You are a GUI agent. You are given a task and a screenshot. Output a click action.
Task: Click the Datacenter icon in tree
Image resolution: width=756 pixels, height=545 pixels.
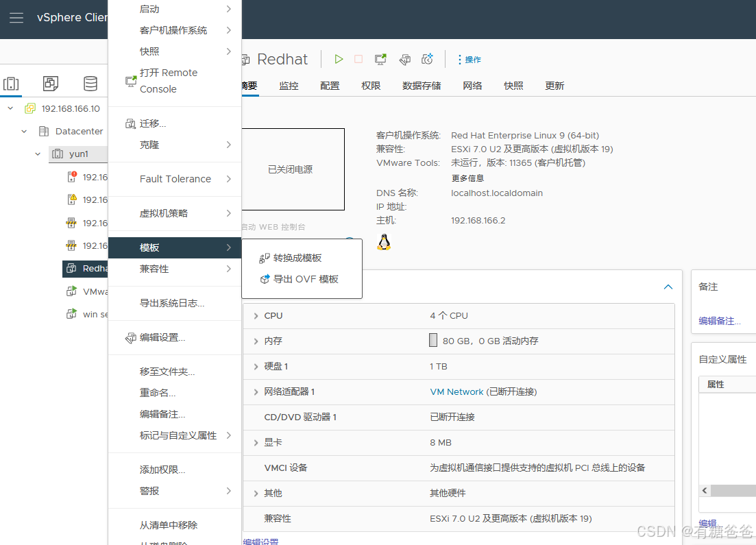coord(44,131)
